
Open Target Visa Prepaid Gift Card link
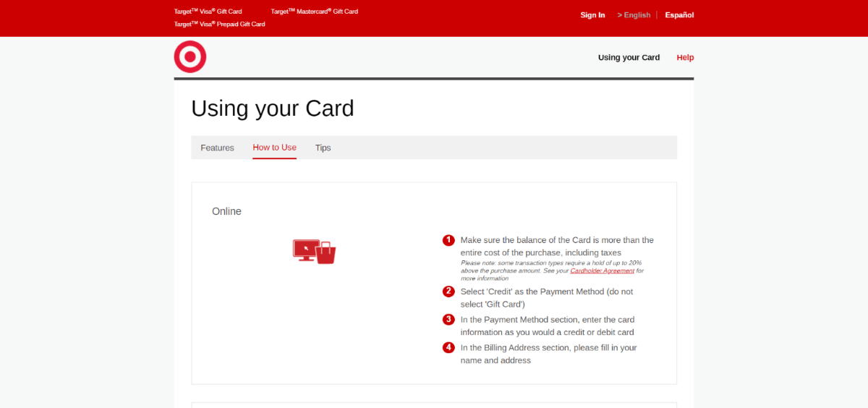tap(220, 24)
